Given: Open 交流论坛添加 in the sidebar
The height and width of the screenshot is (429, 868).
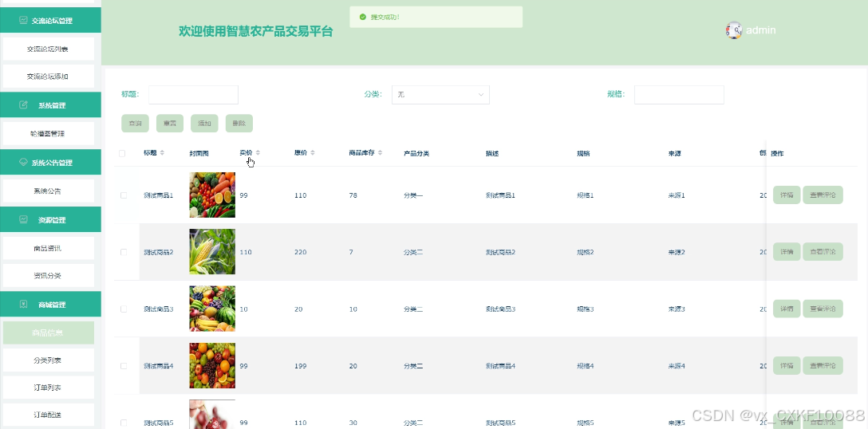Looking at the screenshot, I should pos(49,77).
